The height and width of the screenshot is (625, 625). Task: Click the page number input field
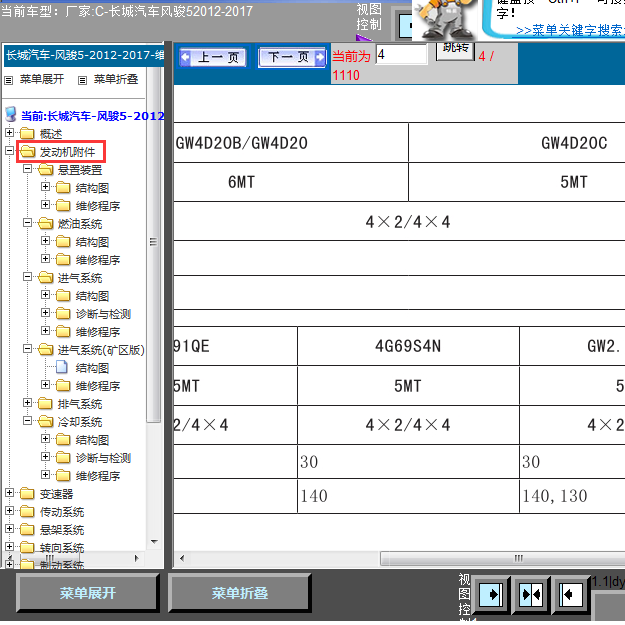(401, 54)
